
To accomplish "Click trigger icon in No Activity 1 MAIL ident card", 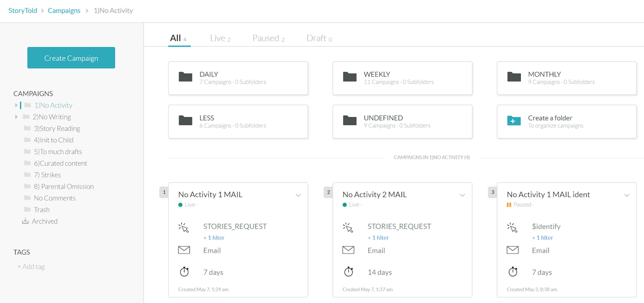I will point(512,228).
